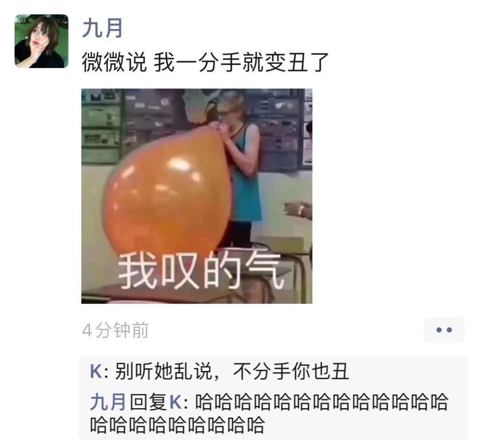Tap the second line of 哈哈哈 reply
The height and width of the screenshot is (448, 478).
click(177, 425)
